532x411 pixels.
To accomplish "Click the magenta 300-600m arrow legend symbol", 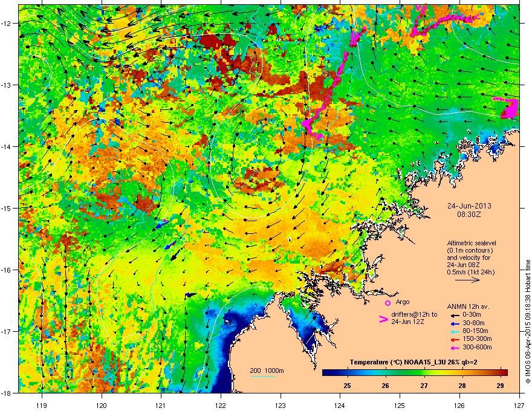I will pyautogui.click(x=454, y=348).
